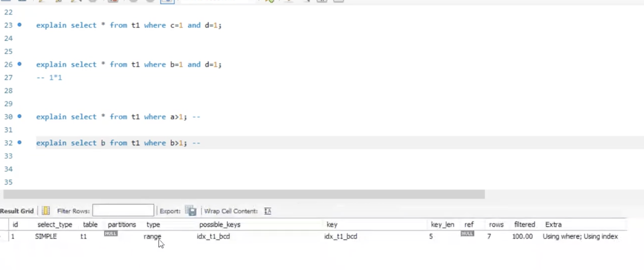
Task: Click the statement marker dot on line 30
Action: pos(19,116)
